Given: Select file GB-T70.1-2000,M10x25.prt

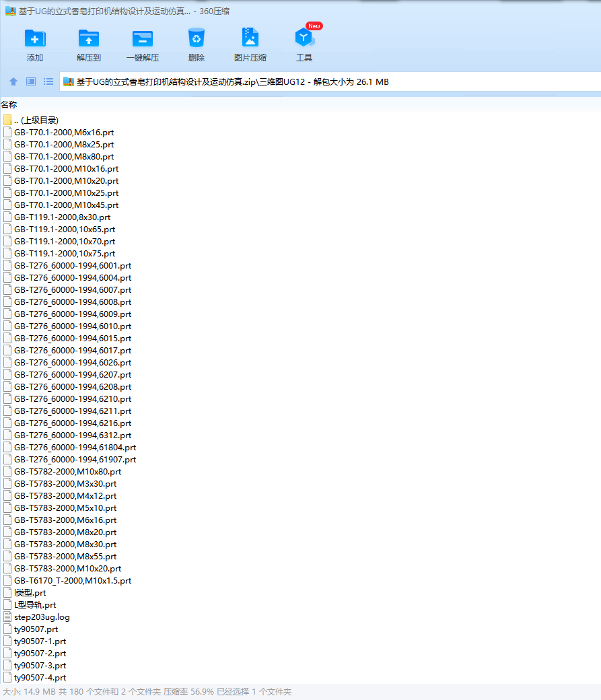Looking at the screenshot, I should [x=66, y=193].
